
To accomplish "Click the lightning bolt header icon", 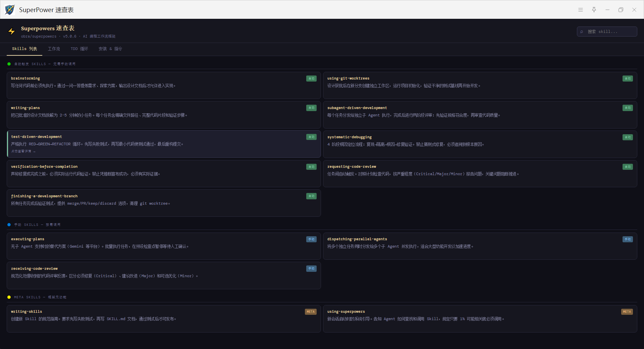I will pyautogui.click(x=12, y=32).
